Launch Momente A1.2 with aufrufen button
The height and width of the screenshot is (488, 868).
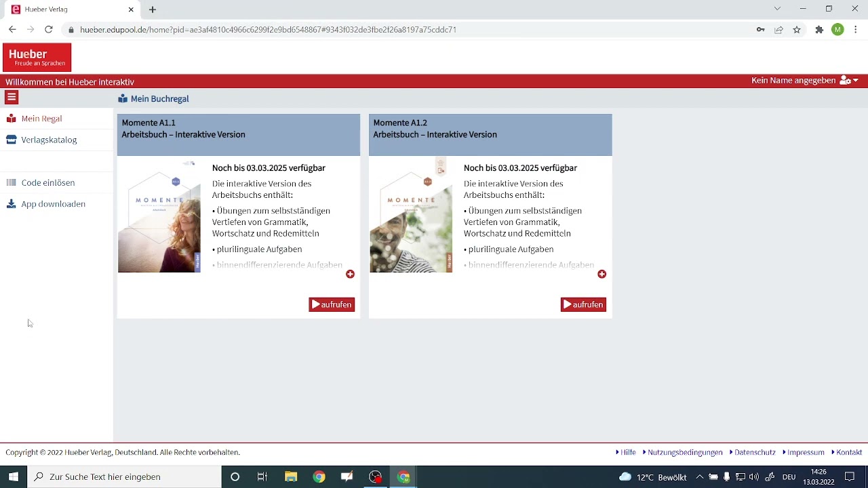(x=583, y=305)
